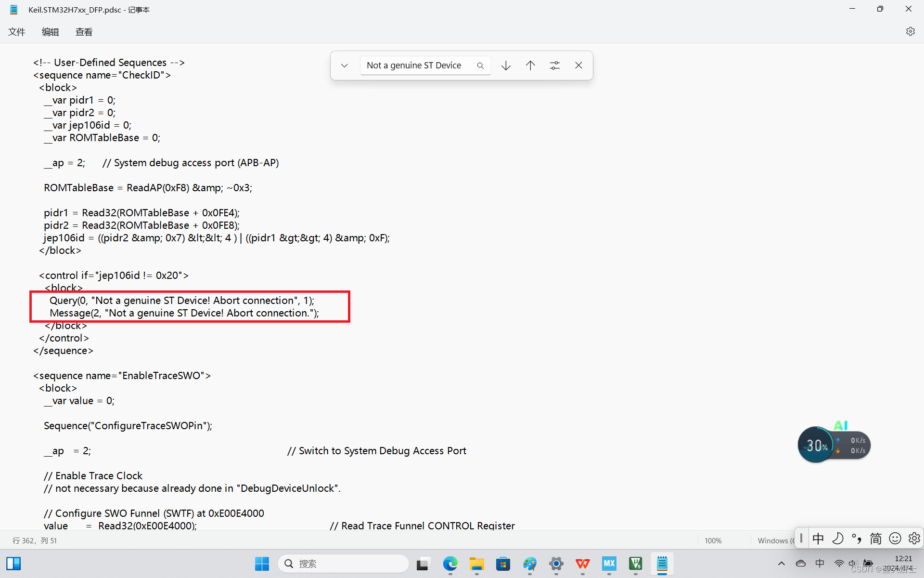
Task: Open IME emoji panel smiley
Action: tap(895, 538)
